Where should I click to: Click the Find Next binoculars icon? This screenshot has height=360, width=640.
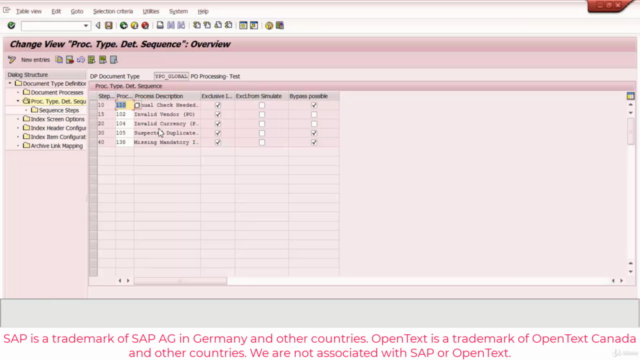(181, 25)
